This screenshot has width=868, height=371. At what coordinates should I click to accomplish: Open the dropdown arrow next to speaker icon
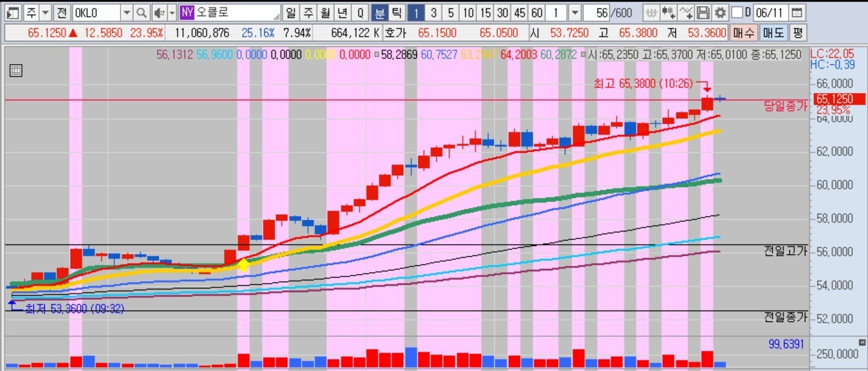[x=172, y=13]
